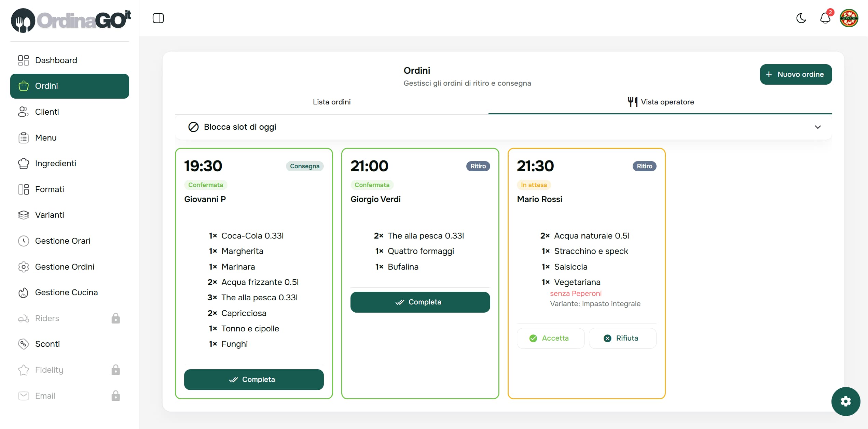Open the pizzeria profile avatar
The height and width of the screenshot is (429, 868).
849,18
